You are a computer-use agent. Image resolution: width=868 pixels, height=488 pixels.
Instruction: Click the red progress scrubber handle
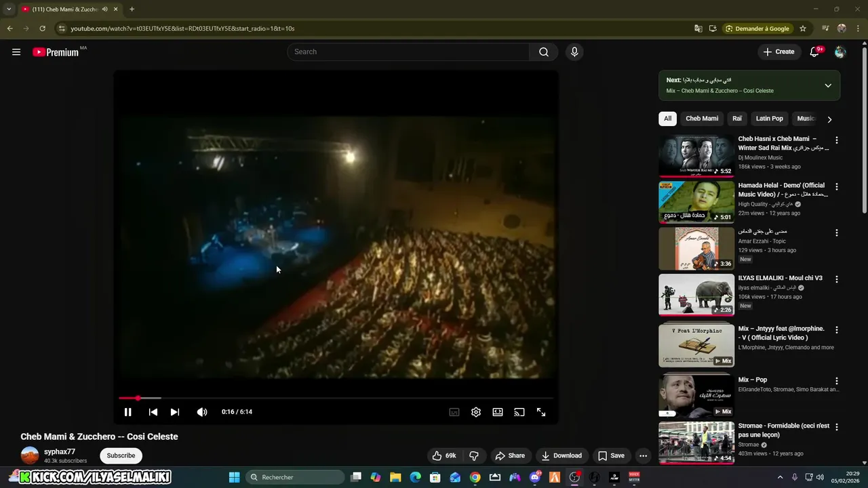click(138, 398)
